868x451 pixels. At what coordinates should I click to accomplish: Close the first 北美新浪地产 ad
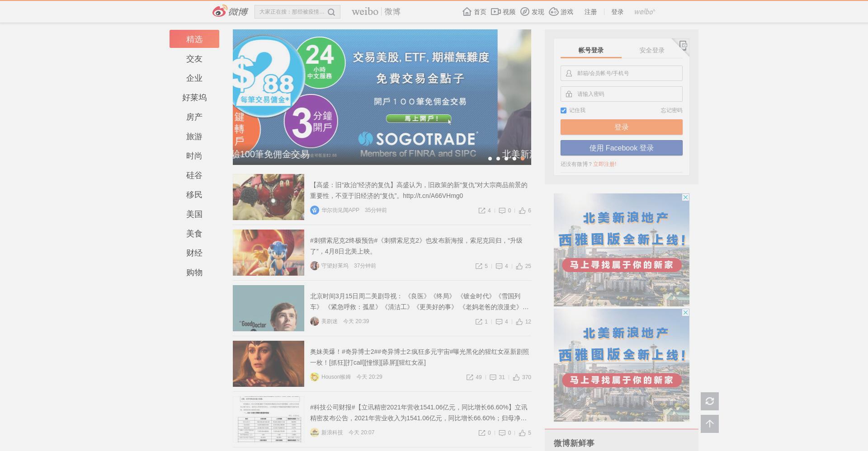point(686,197)
